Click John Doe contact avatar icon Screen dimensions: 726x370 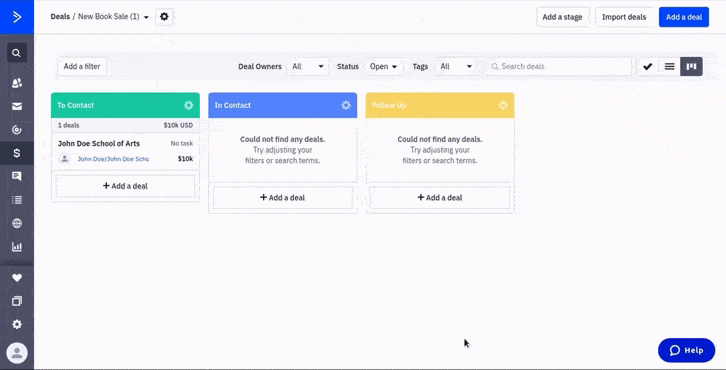tap(65, 159)
